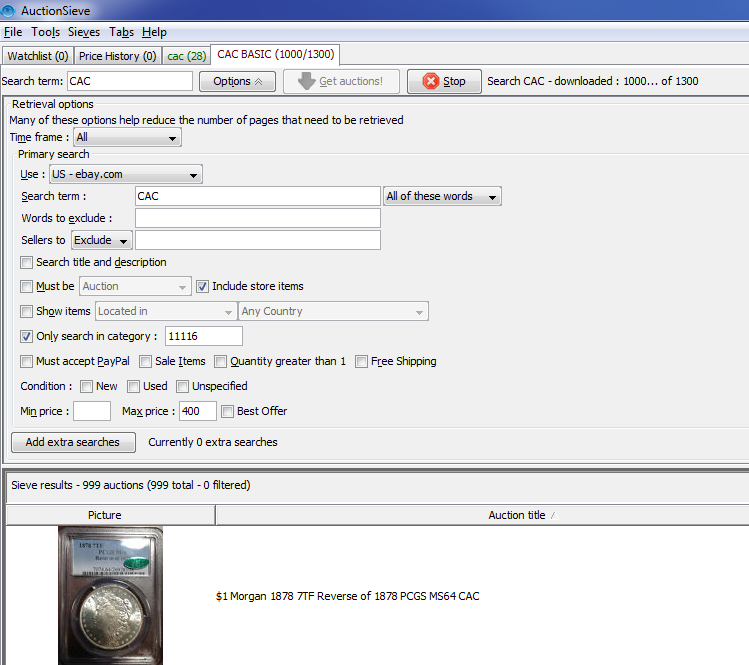Open the Morgan dollar coin thumbnail
The height and width of the screenshot is (665, 749).
point(110,595)
